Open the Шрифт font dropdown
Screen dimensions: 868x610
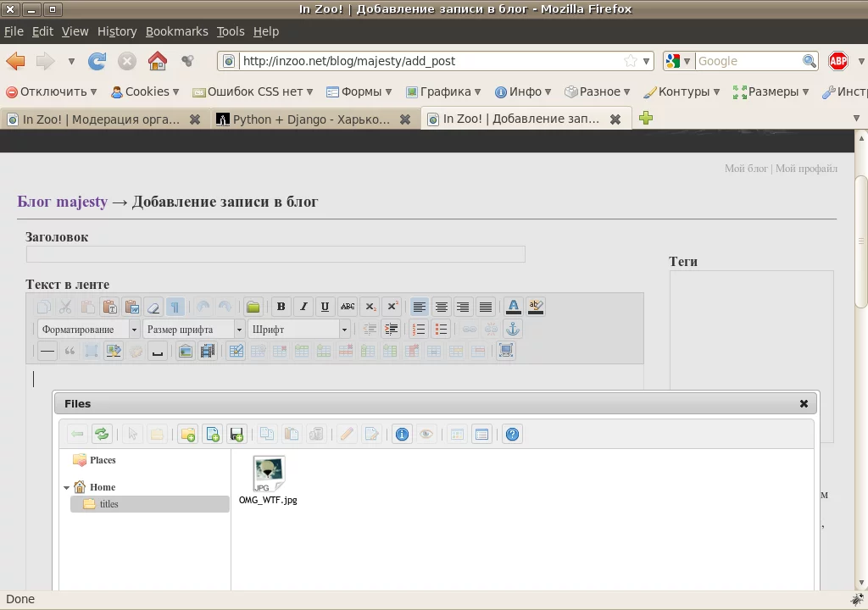pyautogui.click(x=299, y=330)
